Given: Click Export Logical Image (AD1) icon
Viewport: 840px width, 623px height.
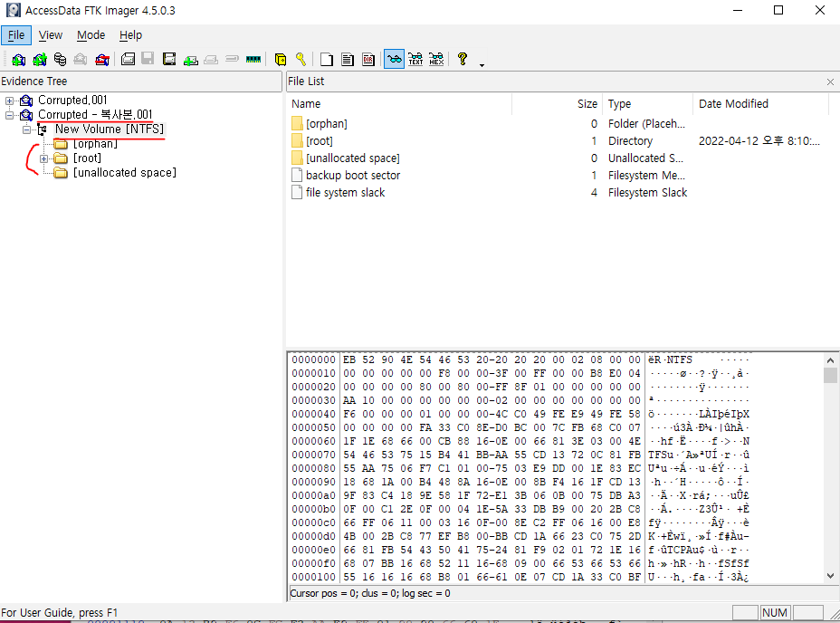Looking at the screenshot, I should [x=169, y=59].
